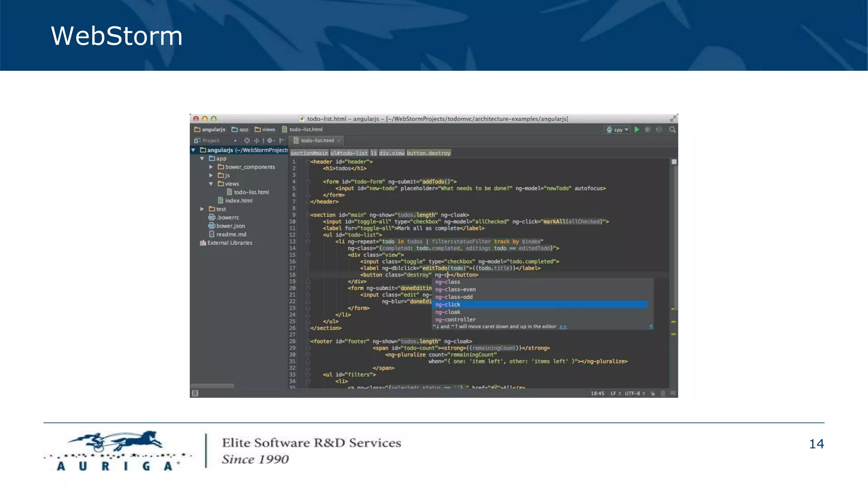The width and height of the screenshot is (868, 488).
Task: Jump to section#main breadcrumb
Action: tap(309, 153)
